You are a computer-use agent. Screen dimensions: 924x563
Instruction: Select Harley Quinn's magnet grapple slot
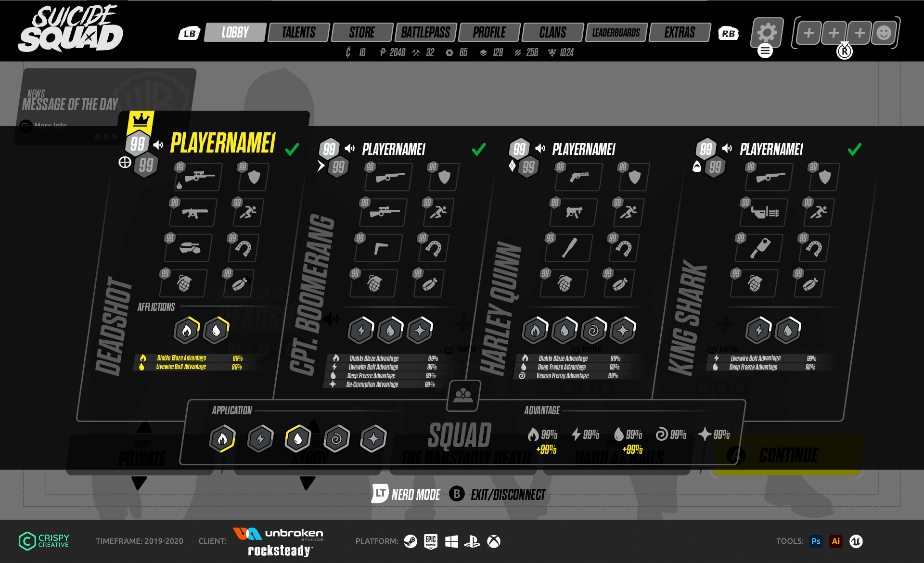pyautogui.click(x=624, y=248)
